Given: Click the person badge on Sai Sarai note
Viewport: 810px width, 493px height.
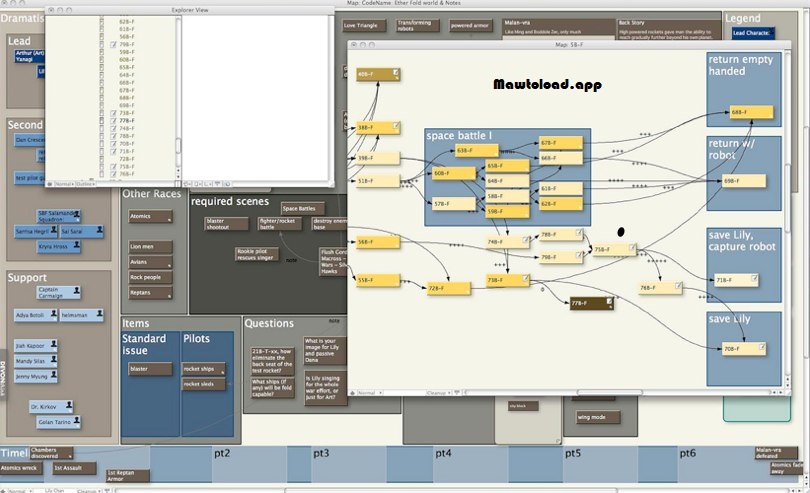Looking at the screenshot, I should coord(99,229).
